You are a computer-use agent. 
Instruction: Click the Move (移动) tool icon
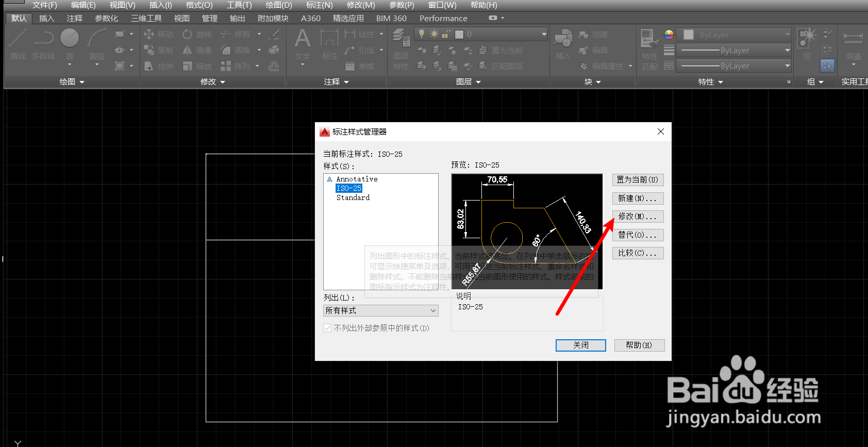pyautogui.click(x=149, y=34)
